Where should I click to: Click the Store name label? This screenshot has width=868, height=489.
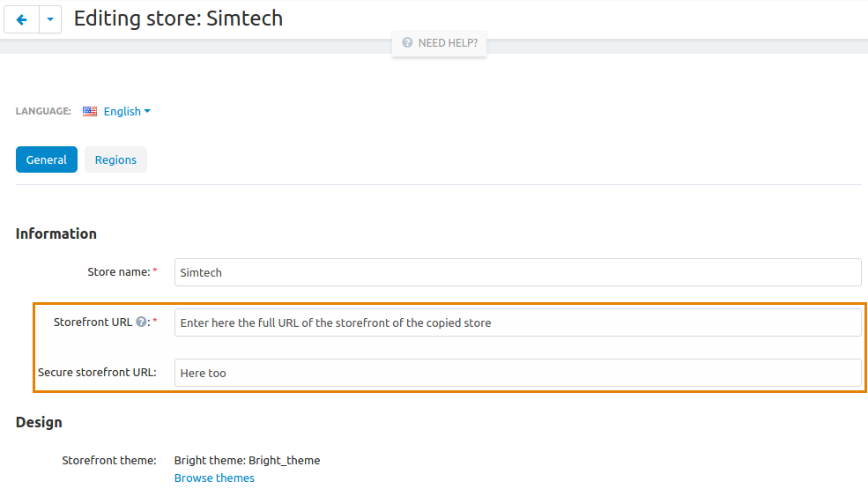(x=118, y=272)
